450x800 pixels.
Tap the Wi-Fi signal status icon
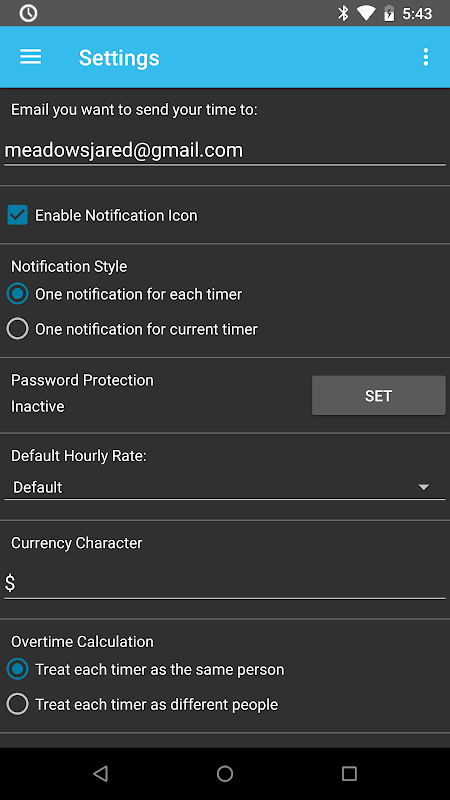[366, 13]
